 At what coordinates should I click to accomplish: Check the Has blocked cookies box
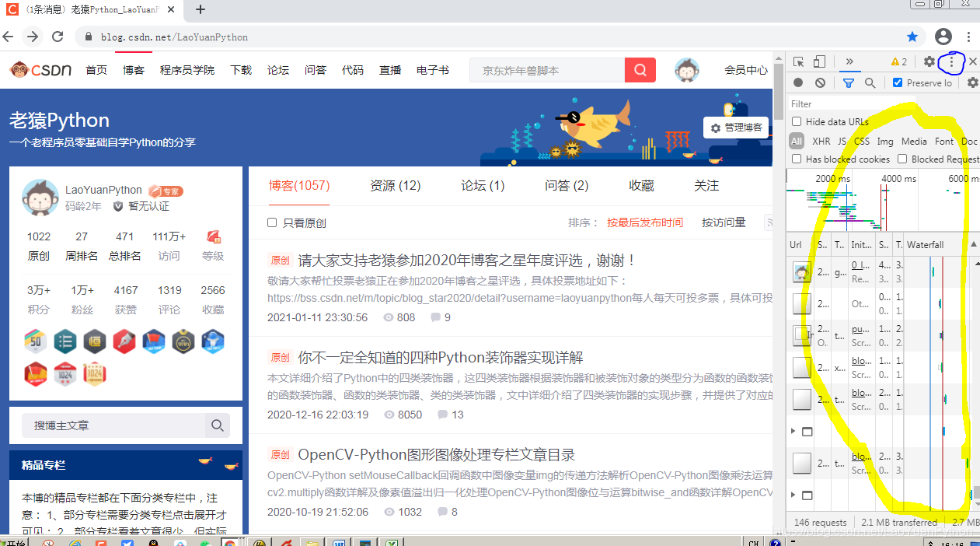coord(797,159)
